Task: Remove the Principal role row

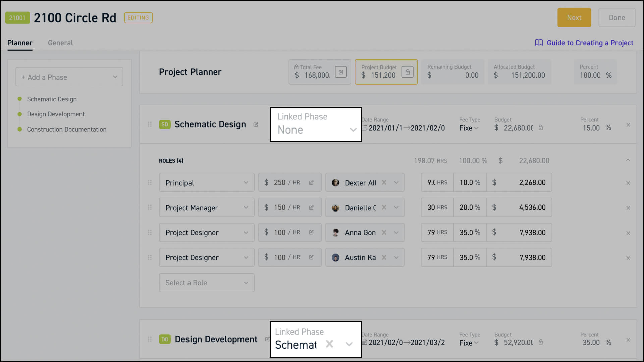Action: pos(628,183)
